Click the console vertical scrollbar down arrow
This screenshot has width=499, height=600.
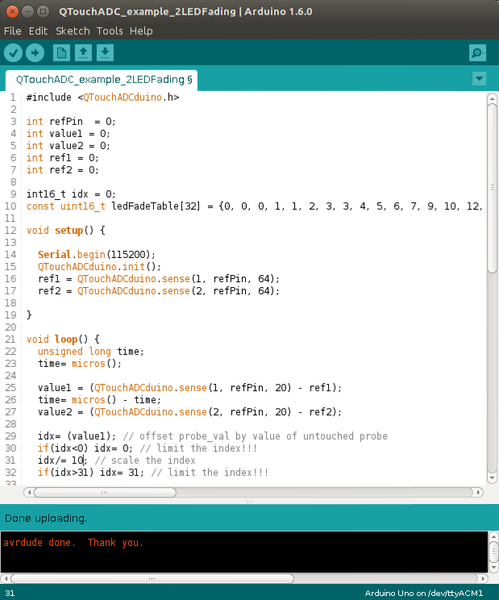[494, 567]
